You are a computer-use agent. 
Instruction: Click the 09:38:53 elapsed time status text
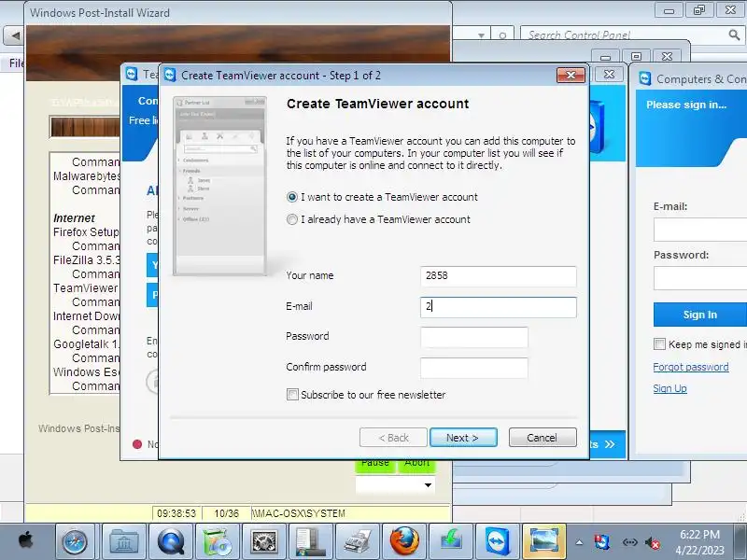pos(176,513)
